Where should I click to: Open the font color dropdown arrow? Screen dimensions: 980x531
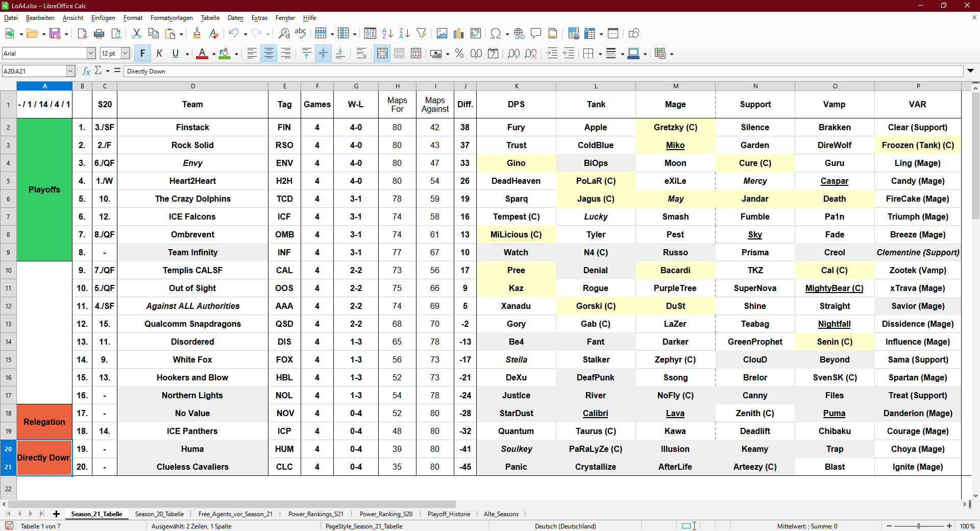pyautogui.click(x=213, y=54)
